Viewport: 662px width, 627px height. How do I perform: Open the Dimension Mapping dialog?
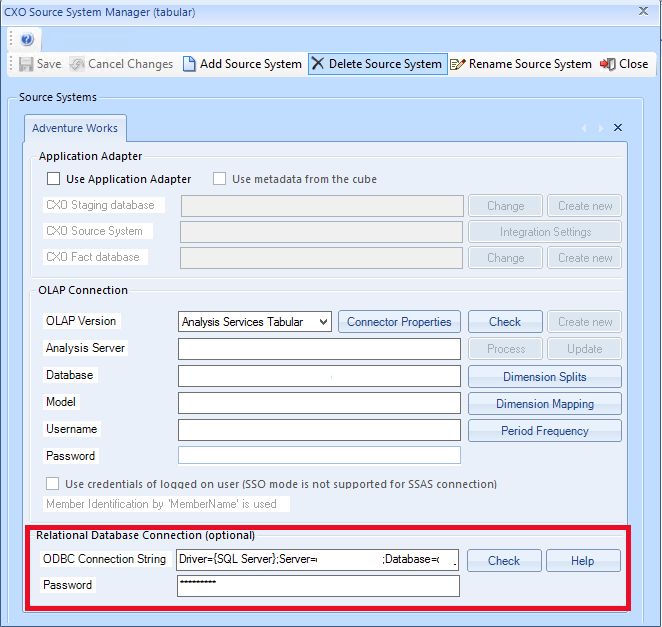click(x=544, y=404)
